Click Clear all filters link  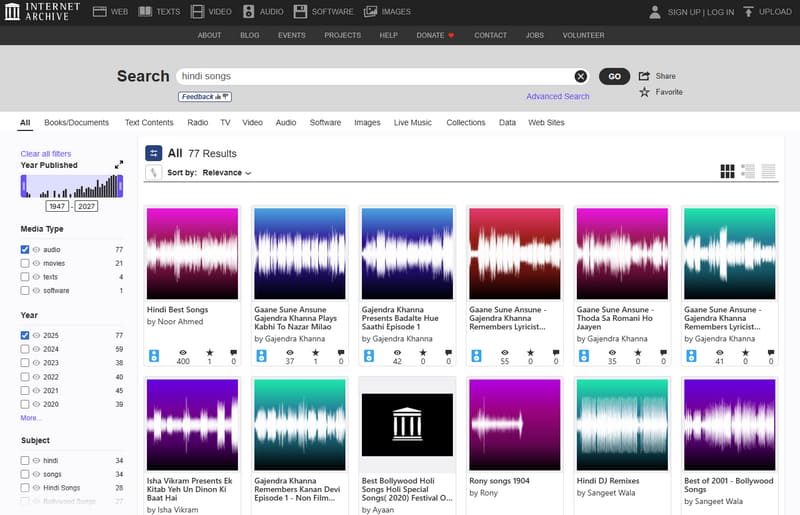pos(46,154)
